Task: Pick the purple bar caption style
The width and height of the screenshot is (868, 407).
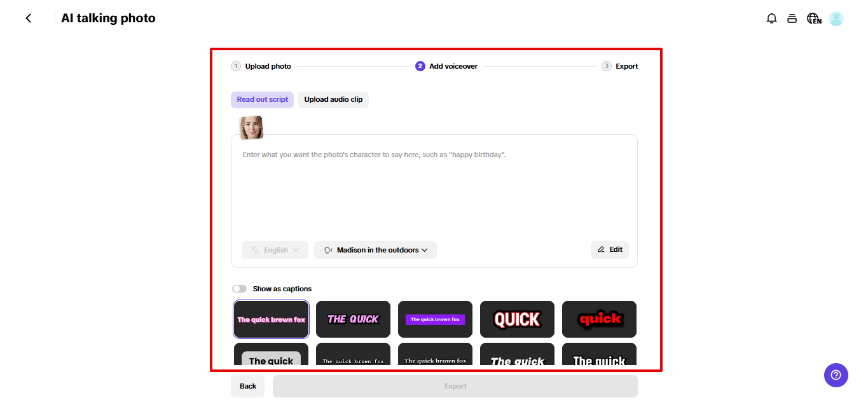Action: pyautogui.click(x=435, y=319)
